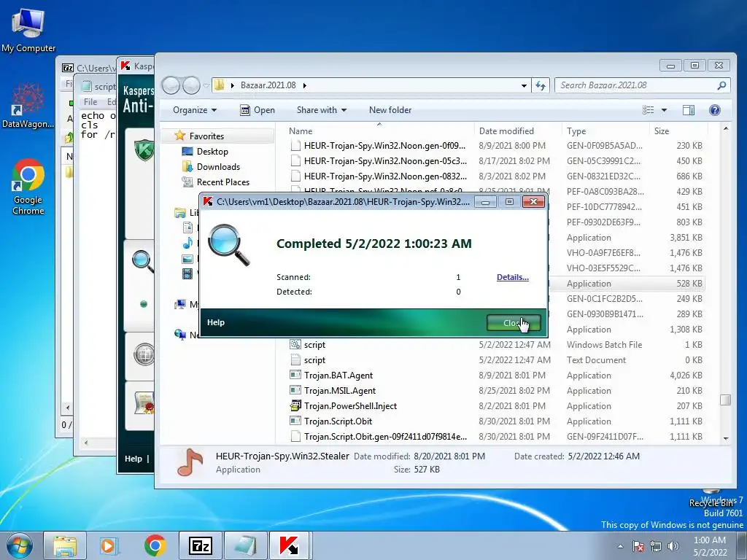The width and height of the screenshot is (747, 560).
Task: Sort by Type column header
Action: coord(576,131)
